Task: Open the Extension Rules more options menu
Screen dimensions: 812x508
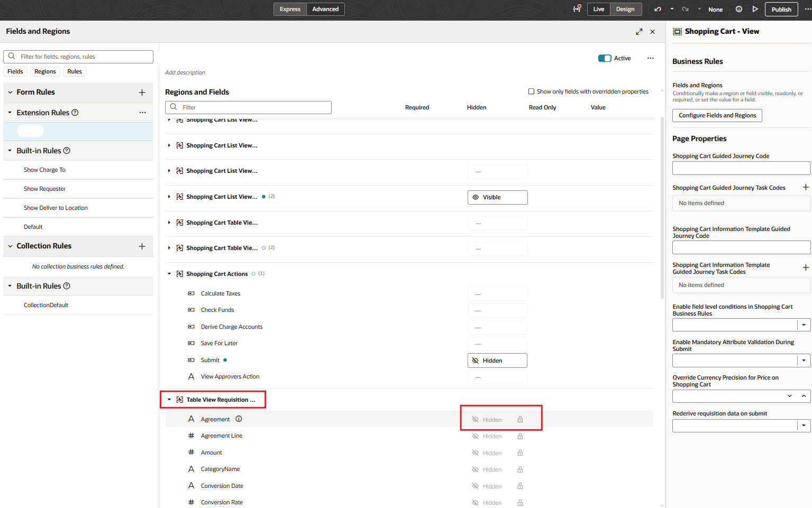Action: [x=142, y=113]
